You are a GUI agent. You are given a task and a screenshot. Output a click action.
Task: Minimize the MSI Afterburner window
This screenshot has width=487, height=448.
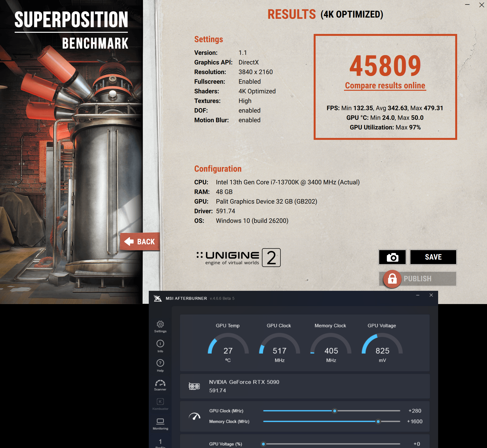click(x=418, y=295)
